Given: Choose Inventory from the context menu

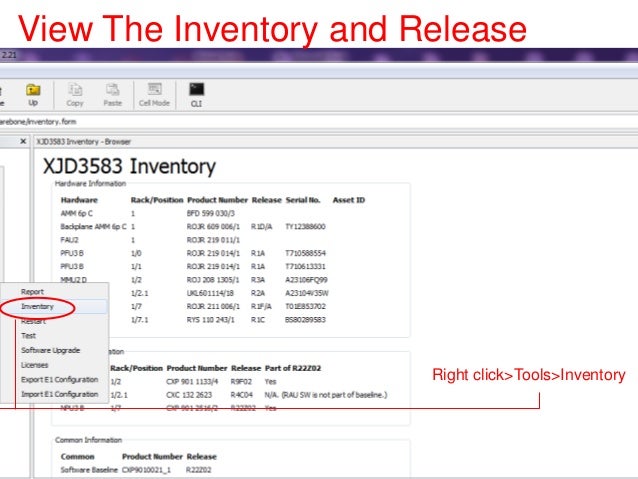Looking at the screenshot, I should pyautogui.click(x=37, y=306).
